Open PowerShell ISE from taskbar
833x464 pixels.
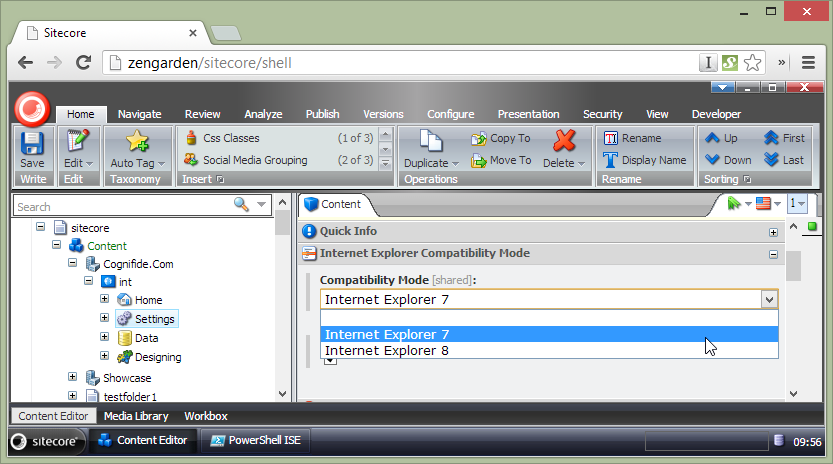tap(254, 440)
